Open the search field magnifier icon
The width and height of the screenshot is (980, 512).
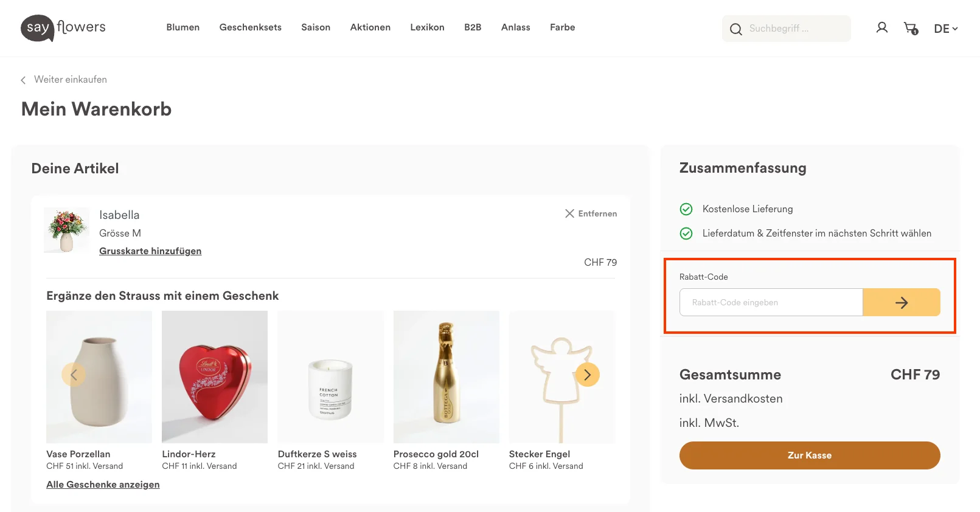(736, 29)
